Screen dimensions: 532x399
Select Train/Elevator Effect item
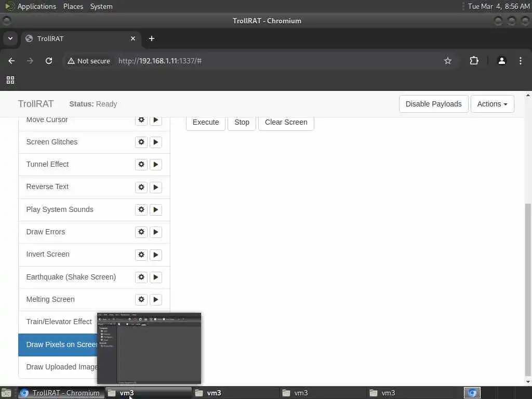[x=58, y=322]
